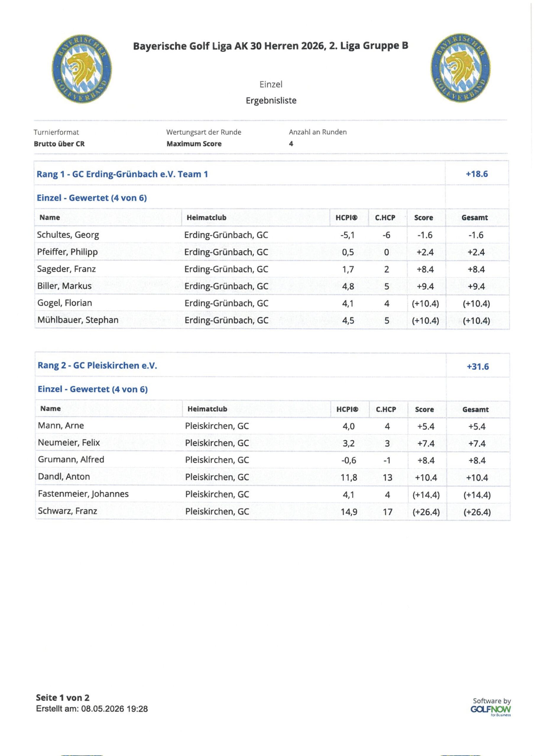
Task: Select player 'Mann, Arne'
Action: tap(61, 426)
